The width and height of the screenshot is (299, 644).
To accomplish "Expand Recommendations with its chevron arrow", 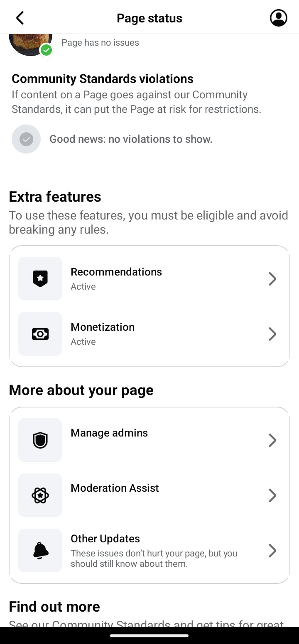I will (272, 279).
